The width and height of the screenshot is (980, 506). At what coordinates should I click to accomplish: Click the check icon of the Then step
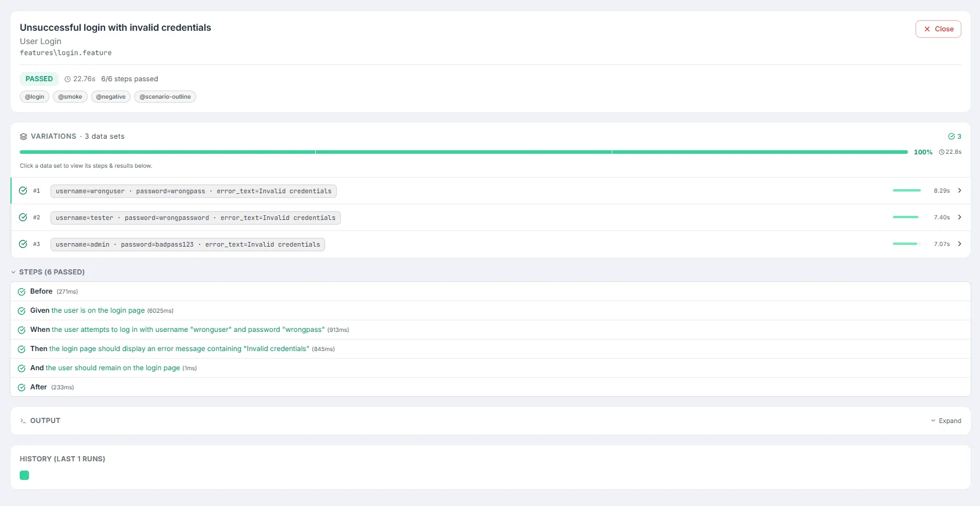click(x=21, y=349)
